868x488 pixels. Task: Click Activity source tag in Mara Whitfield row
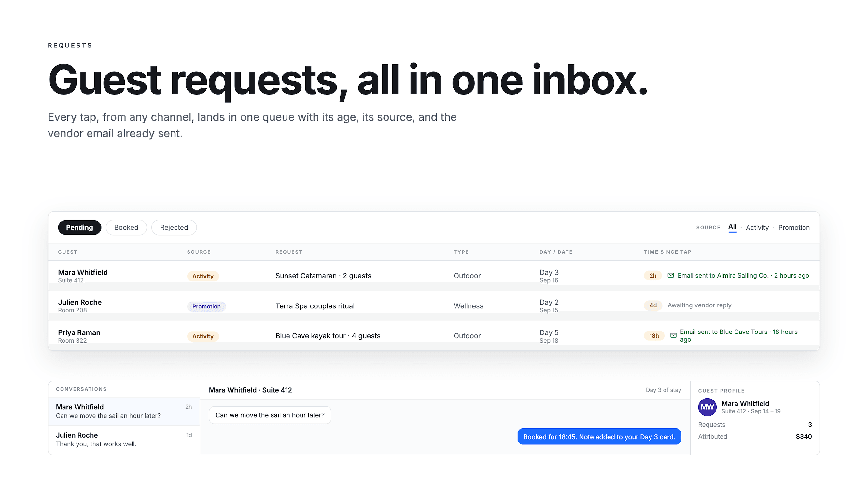pos(203,276)
